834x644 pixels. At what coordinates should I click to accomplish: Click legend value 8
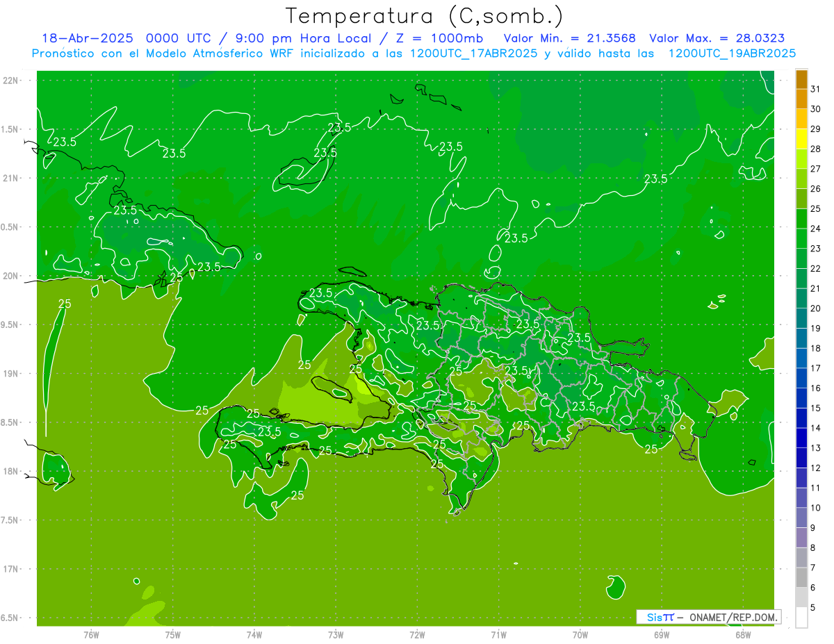pos(813,547)
